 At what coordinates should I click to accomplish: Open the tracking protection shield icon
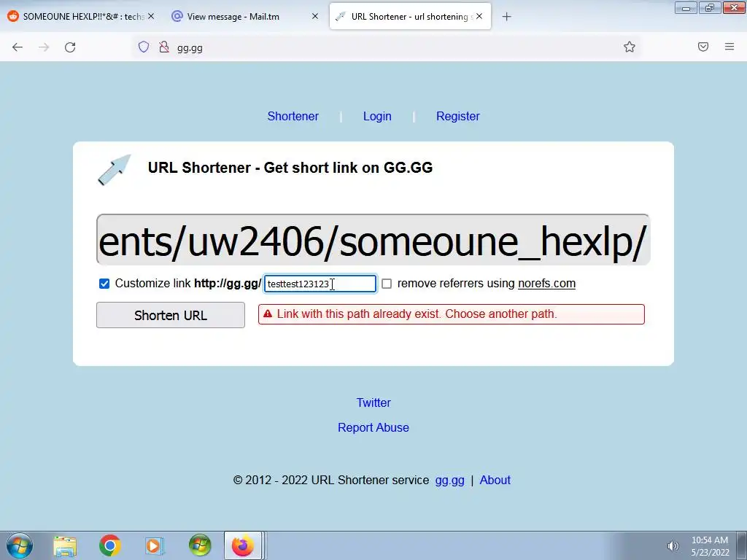[x=144, y=47]
